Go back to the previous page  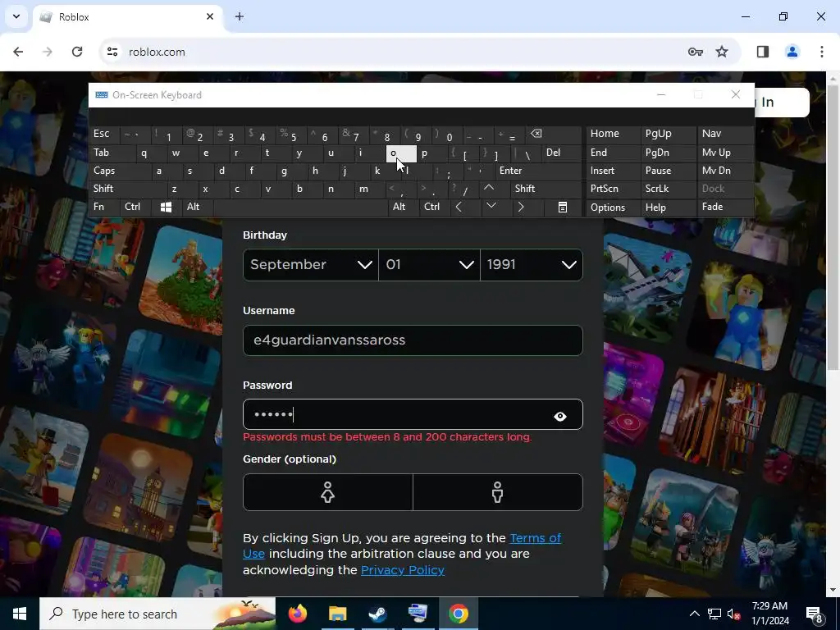(x=18, y=52)
